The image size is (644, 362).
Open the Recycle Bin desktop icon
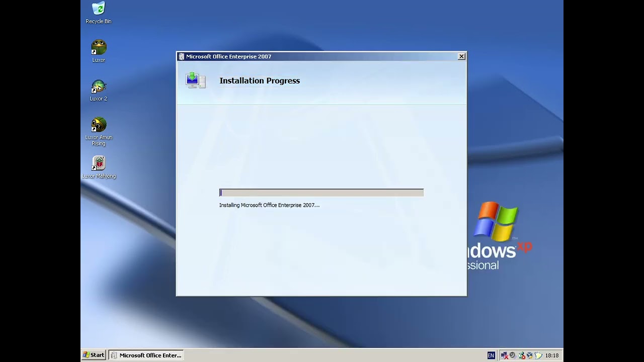tap(99, 13)
